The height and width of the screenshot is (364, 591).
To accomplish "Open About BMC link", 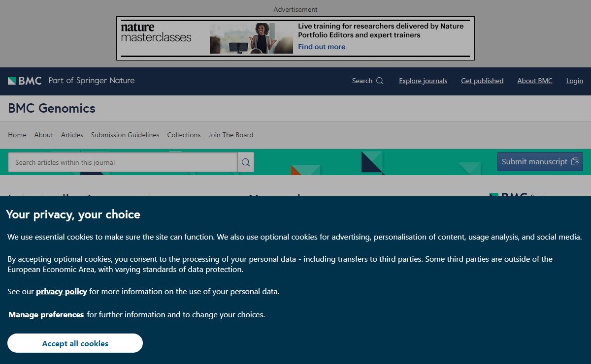I will [535, 81].
